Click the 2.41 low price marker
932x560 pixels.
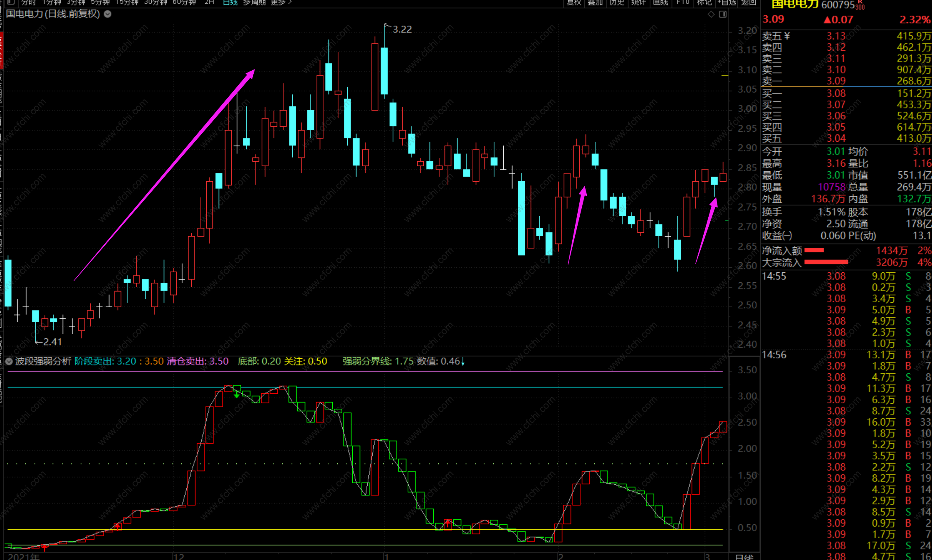pos(52,342)
